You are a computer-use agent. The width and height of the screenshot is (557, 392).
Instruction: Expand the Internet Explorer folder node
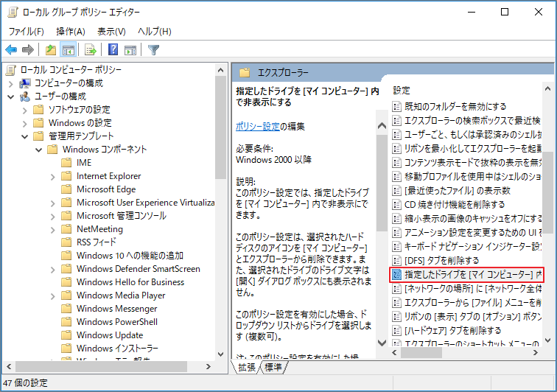tap(53, 176)
